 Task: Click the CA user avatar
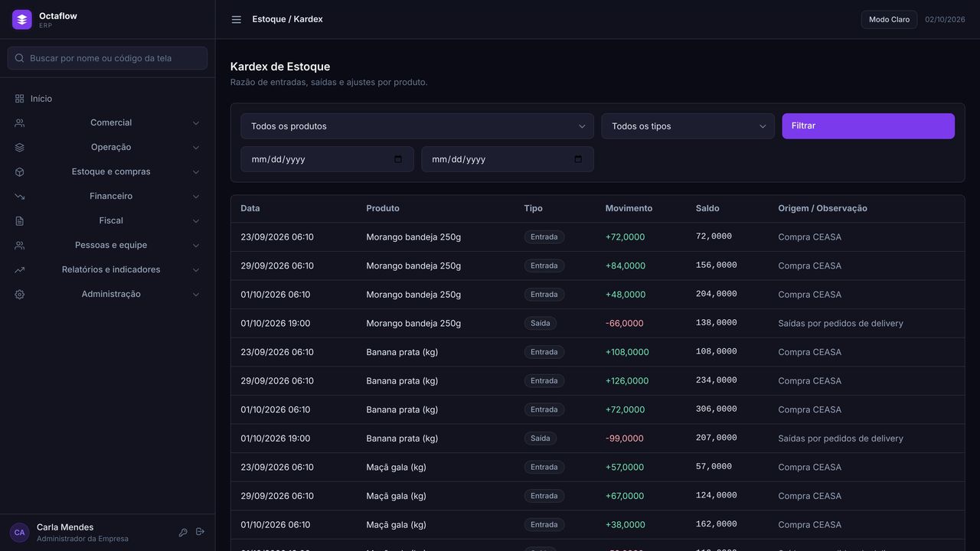(x=20, y=533)
